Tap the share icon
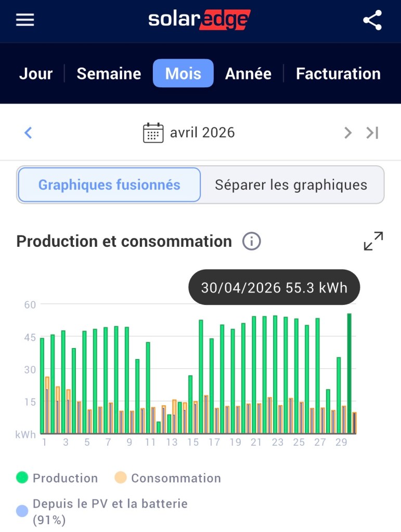Screen dimensions: 401x532 pos(372,20)
